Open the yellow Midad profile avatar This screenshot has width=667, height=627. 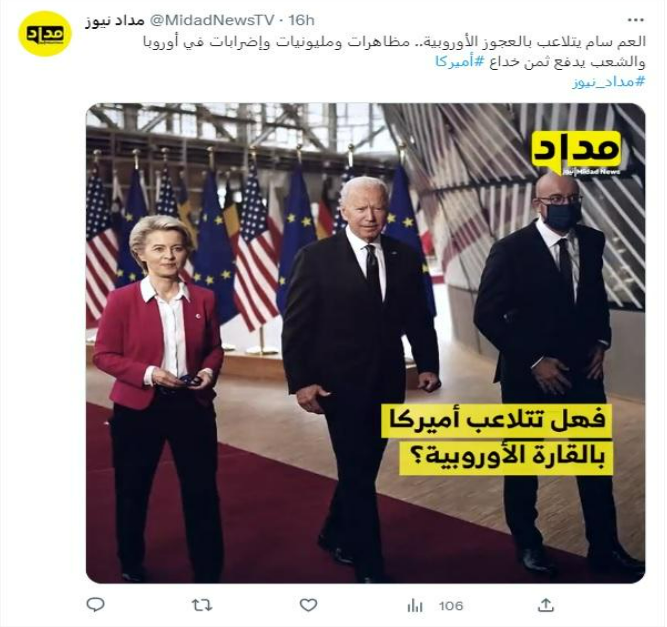coord(45,34)
